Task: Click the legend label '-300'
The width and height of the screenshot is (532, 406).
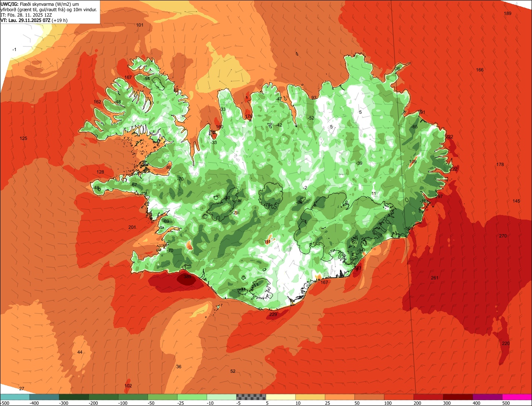Action: (64, 403)
